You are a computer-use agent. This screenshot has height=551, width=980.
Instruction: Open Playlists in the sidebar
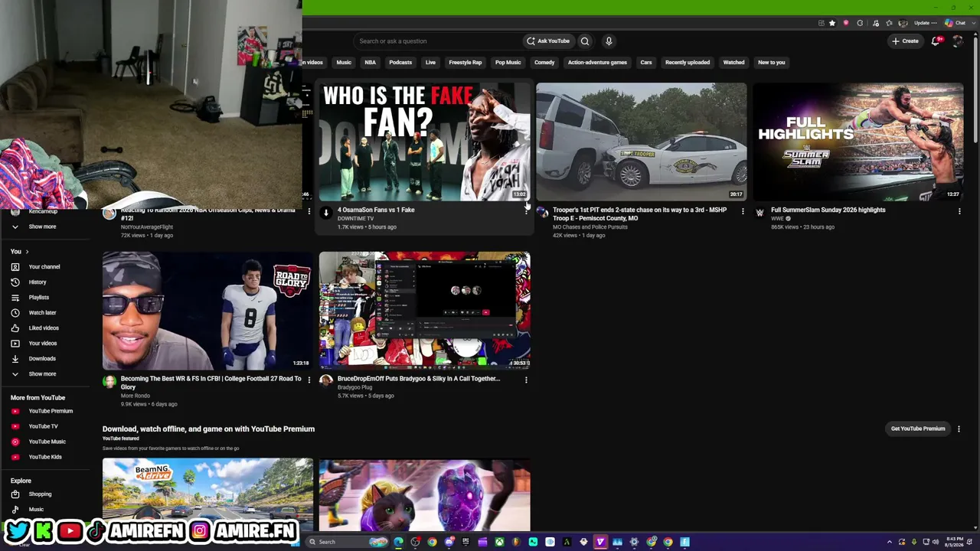(x=38, y=297)
